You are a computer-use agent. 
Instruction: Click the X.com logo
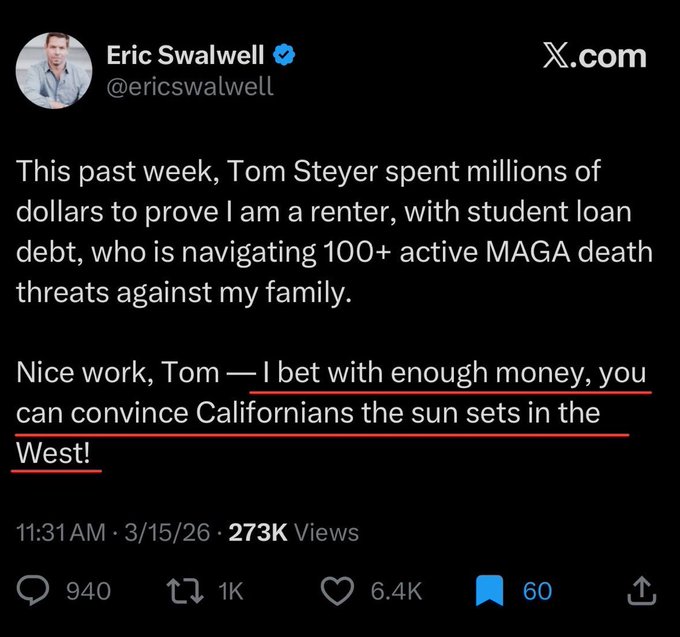(594, 56)
